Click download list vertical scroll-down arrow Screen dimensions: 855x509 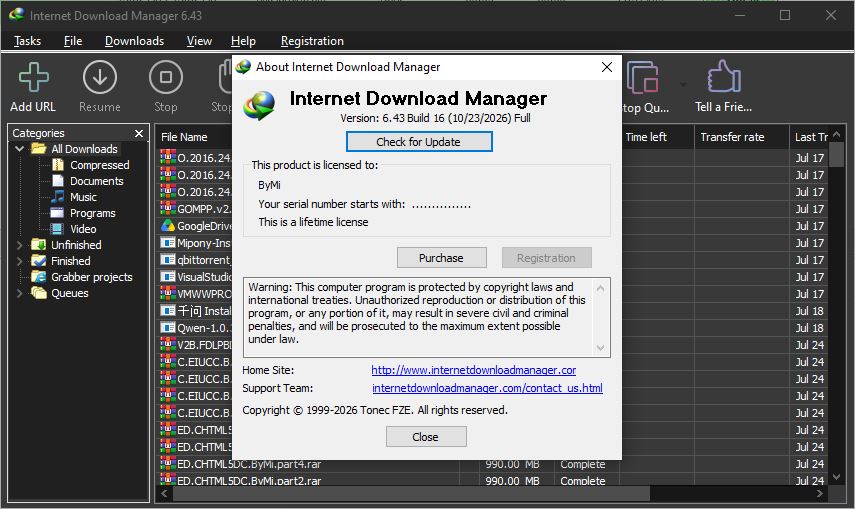coord(836,476)
